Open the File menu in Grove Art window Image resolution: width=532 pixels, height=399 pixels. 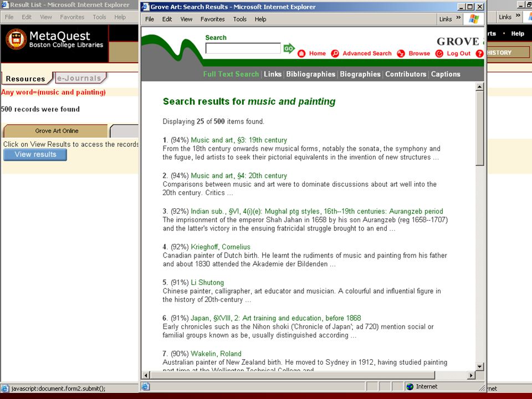(x=150, y=19)
